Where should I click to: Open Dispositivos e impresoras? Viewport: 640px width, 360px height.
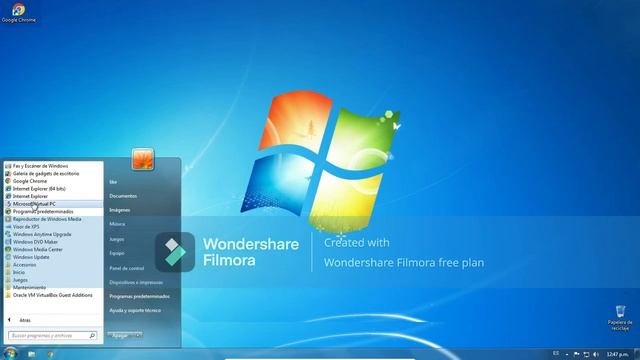pyautogui.click(x=136, y=282)
